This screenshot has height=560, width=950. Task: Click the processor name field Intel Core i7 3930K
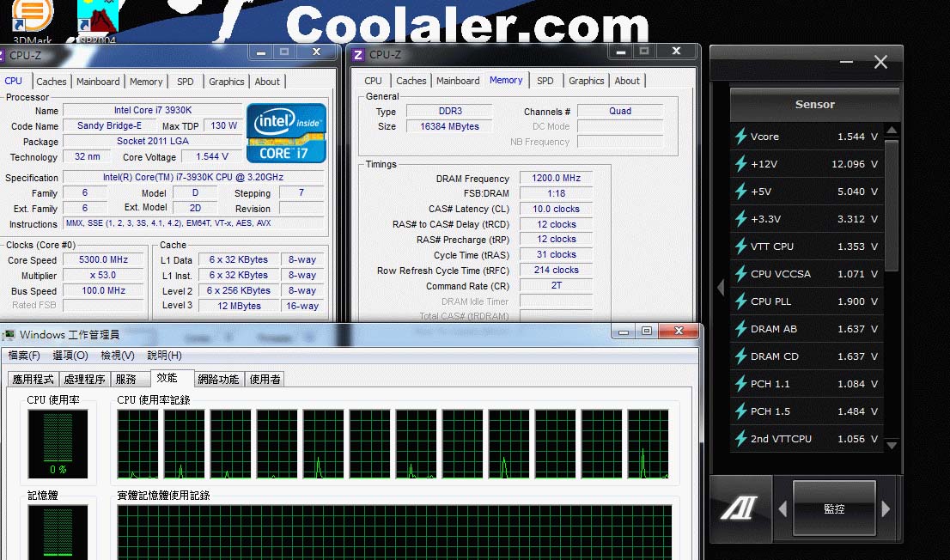point(153,110)
